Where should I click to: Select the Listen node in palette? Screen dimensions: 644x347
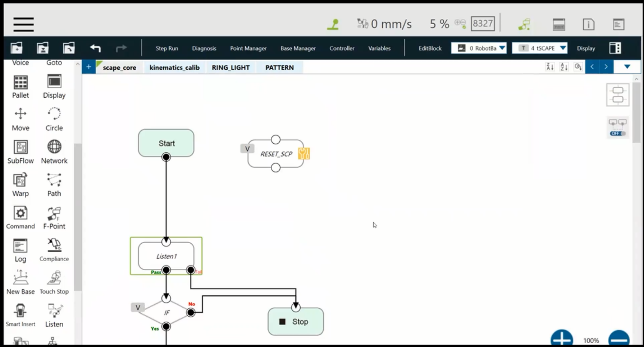tap(54, 316)
